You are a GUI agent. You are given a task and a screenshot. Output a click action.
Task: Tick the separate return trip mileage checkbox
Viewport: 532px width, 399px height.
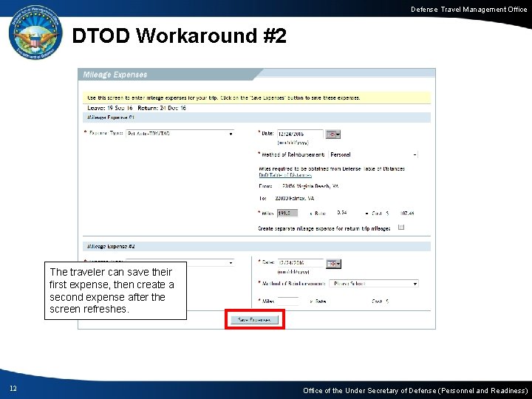tap(401, 228)
